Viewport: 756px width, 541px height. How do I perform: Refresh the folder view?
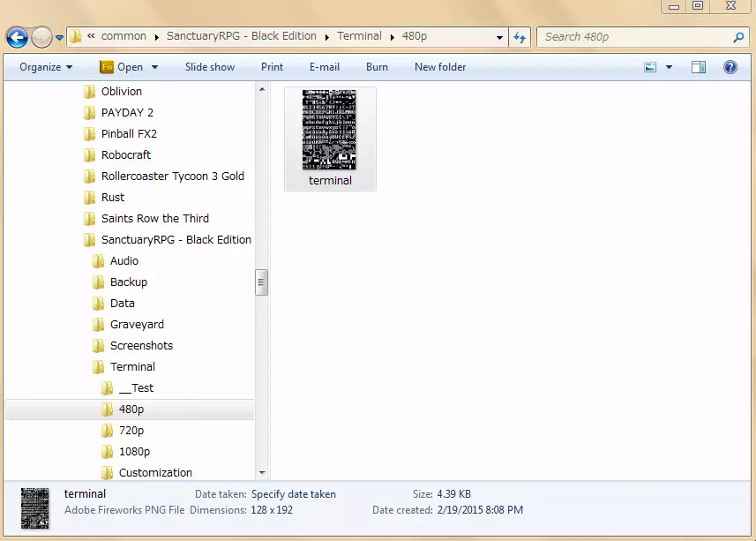tap(520, 37)
